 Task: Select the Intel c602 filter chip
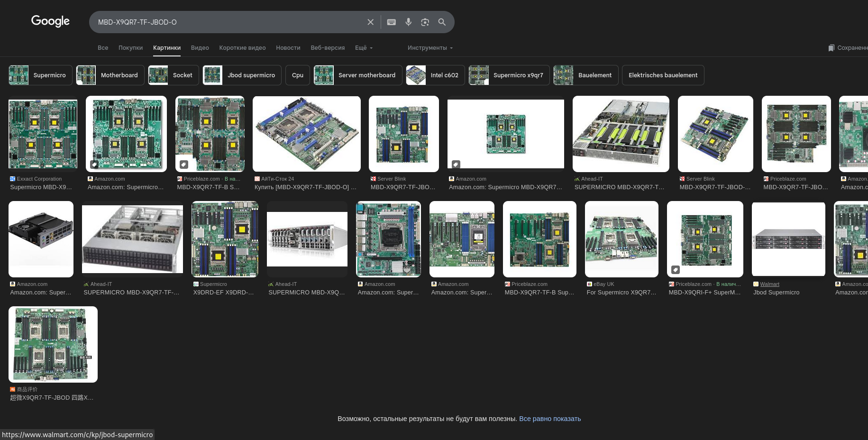coord(435,75)
